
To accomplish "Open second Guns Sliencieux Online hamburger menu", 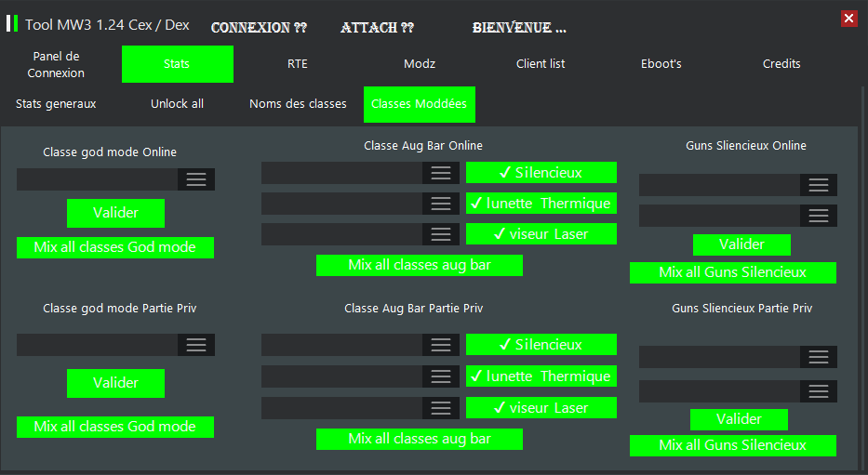I will coord(819,216).
